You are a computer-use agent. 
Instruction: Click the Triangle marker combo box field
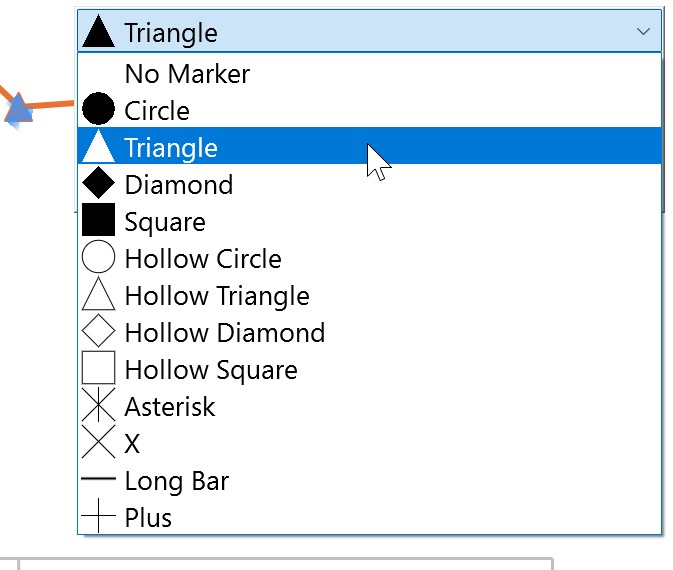point(368,32)
